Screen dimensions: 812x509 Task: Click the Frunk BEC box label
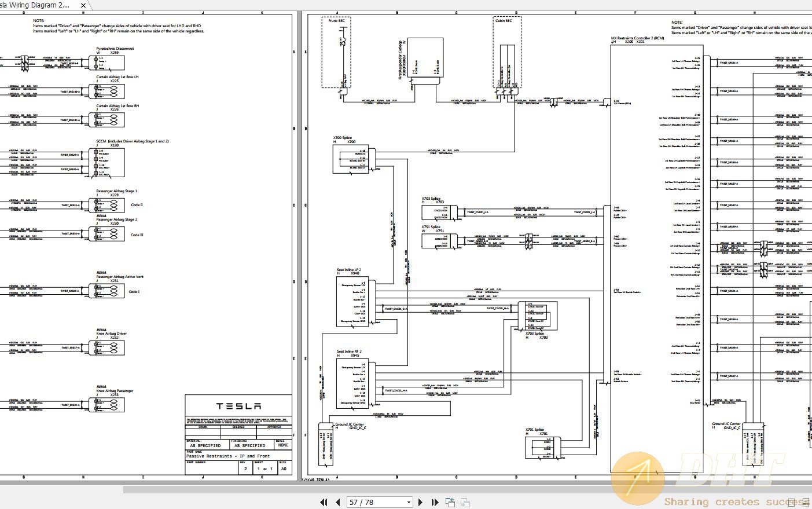click(336, 21)
